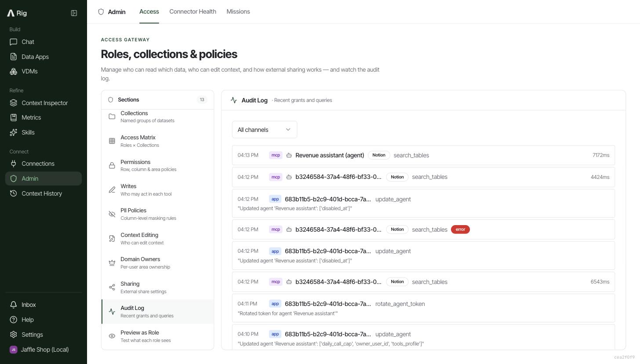Select Admin in the sidebar
Screen dimensions: 640x364
[x=44, y=178]
